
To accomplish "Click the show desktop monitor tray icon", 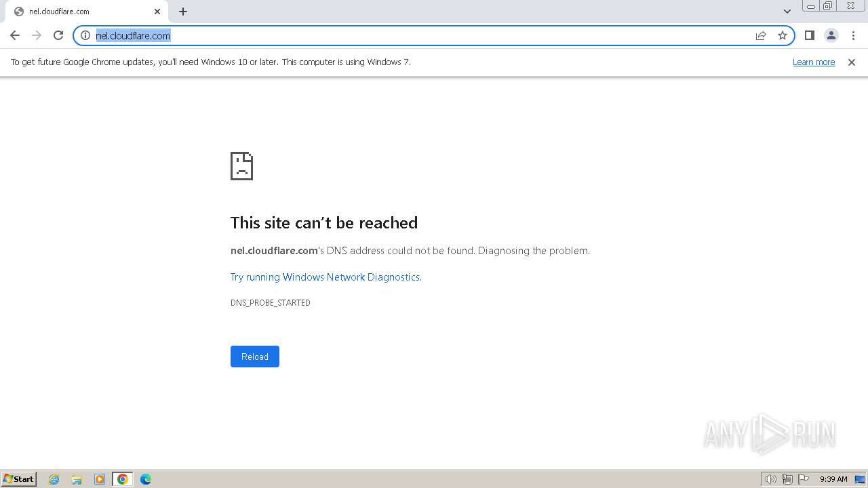I will (x=860, y=479).
